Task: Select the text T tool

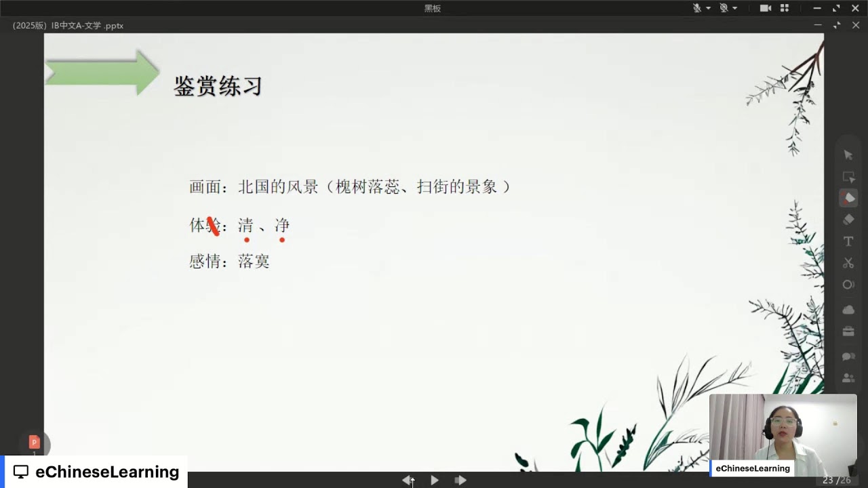Action: 848,241
